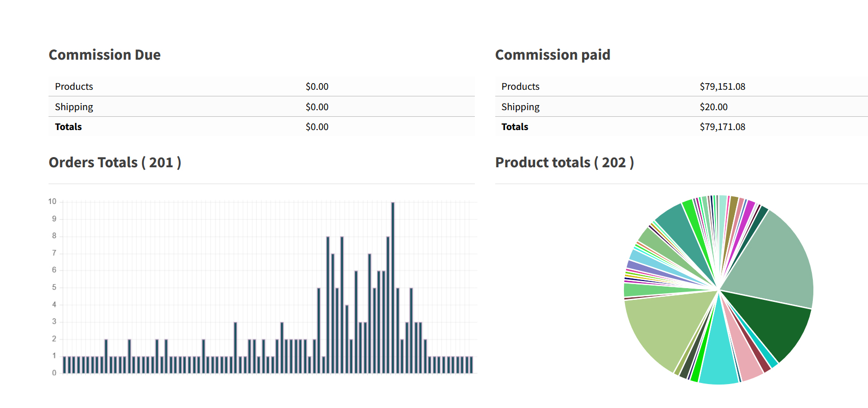Click the Commission paid heading
868x408 pixels.
tap(552, 55)
